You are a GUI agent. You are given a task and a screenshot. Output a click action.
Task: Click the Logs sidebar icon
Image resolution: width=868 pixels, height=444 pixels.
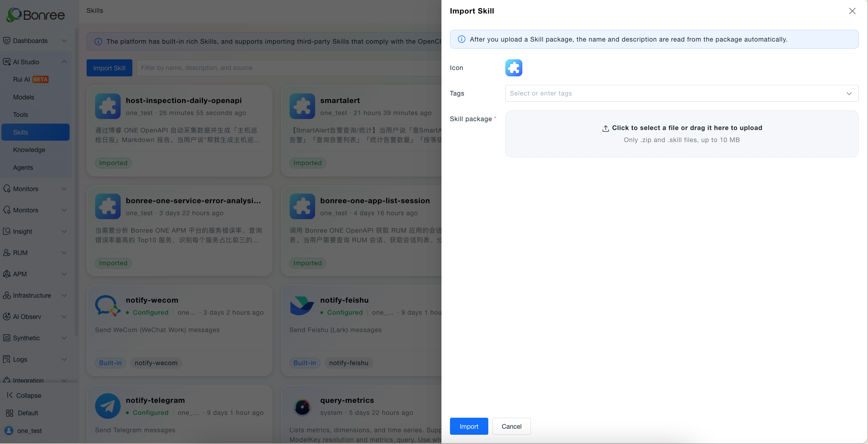tap(6, 359)
